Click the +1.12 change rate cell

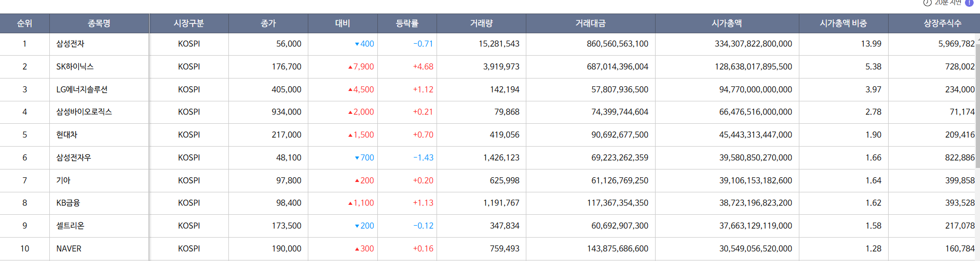click(x=423, y=89)
